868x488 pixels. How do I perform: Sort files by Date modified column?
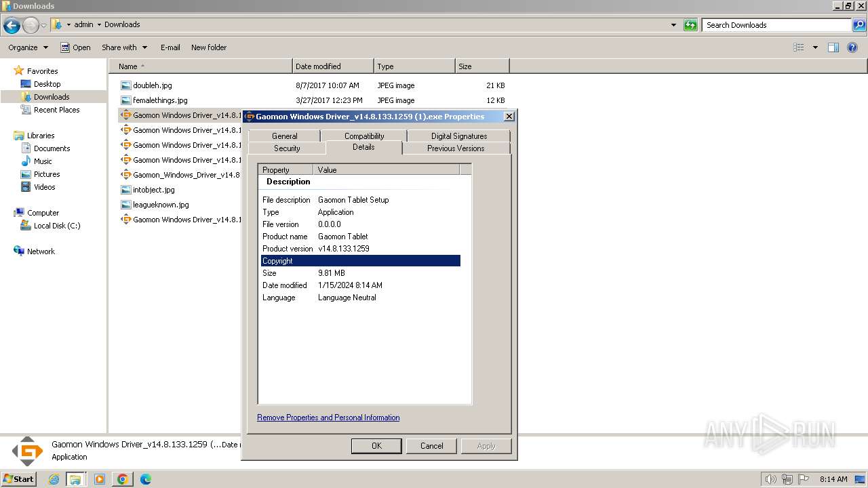[333, 66]
